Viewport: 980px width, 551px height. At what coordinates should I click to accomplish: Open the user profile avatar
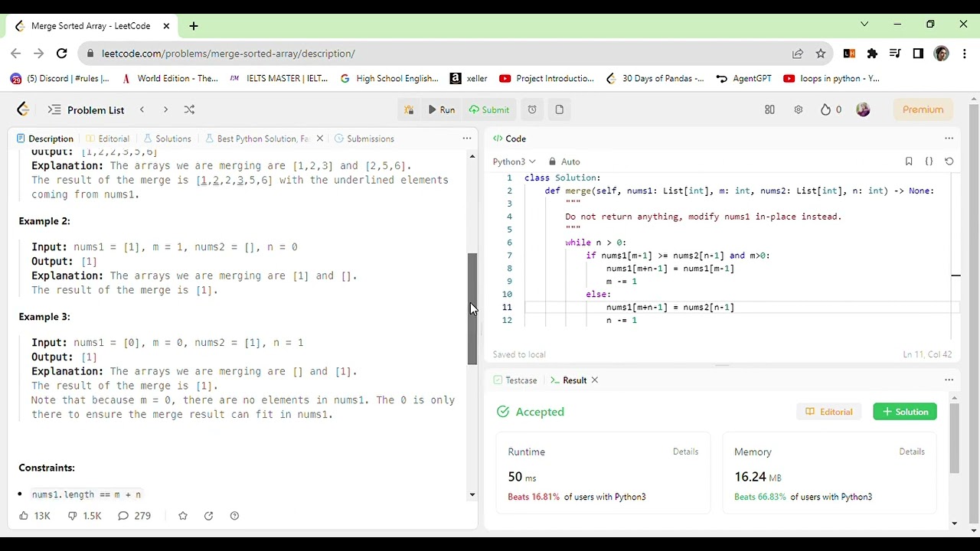tap(863, 109)
